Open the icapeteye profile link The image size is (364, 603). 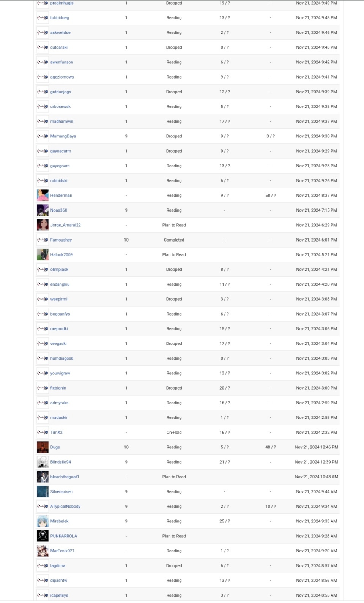click(x=59, y=595)
